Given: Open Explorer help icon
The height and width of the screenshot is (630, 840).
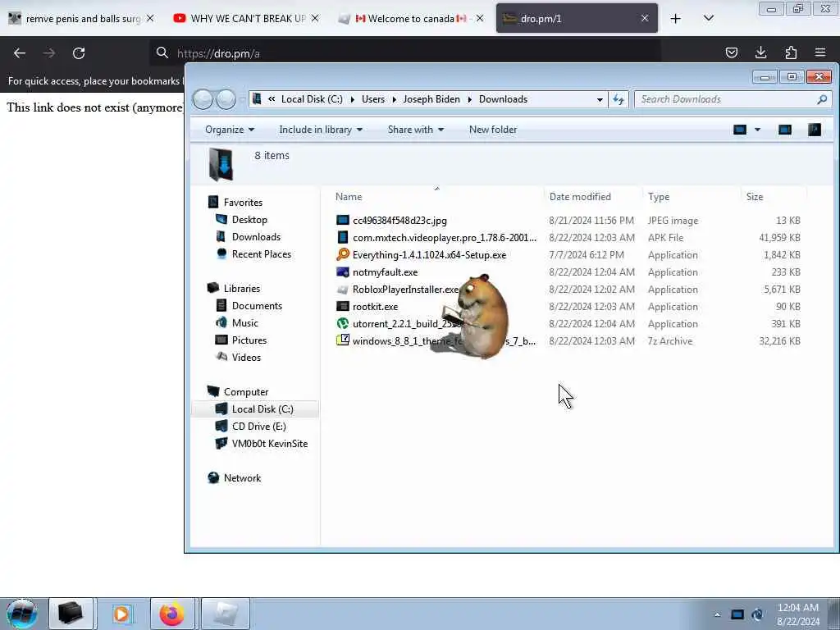Looking at the screenshot, I should [815, 130].
